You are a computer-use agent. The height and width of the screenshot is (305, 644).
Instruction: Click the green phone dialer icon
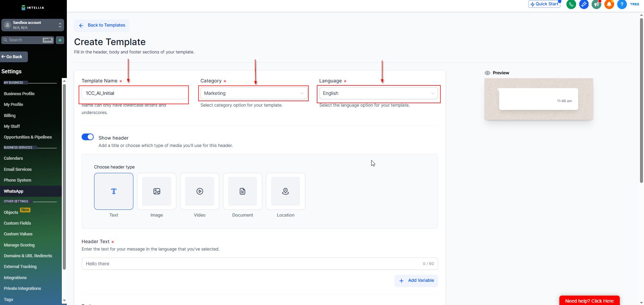click(571, 4)
